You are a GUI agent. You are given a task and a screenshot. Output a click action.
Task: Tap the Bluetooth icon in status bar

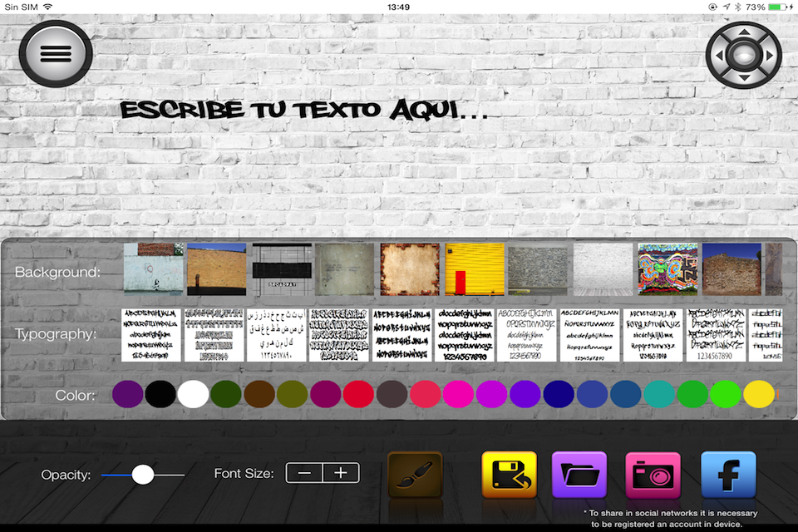pos(737,7)
